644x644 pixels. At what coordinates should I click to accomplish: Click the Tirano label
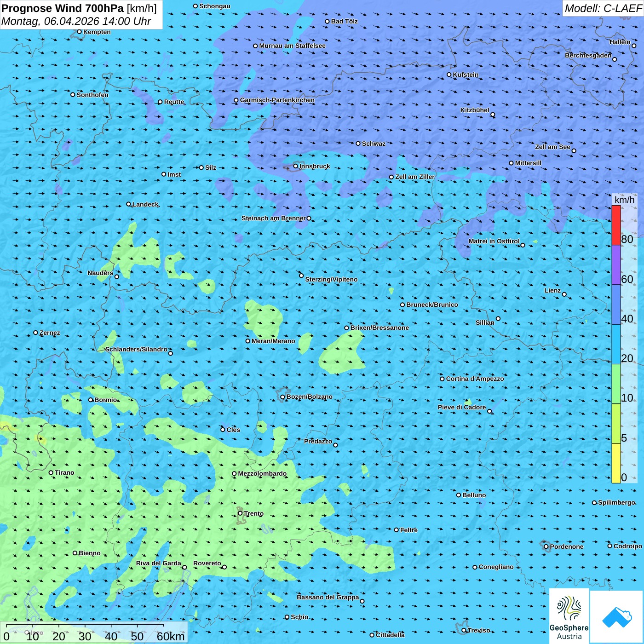64,472
